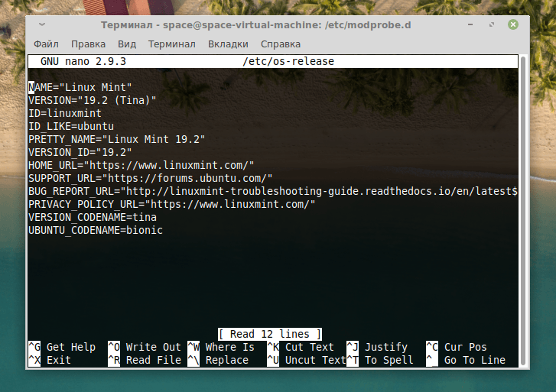
Task: Click the GNU nano 2.9.3 header text
Action: click(83, 61)
